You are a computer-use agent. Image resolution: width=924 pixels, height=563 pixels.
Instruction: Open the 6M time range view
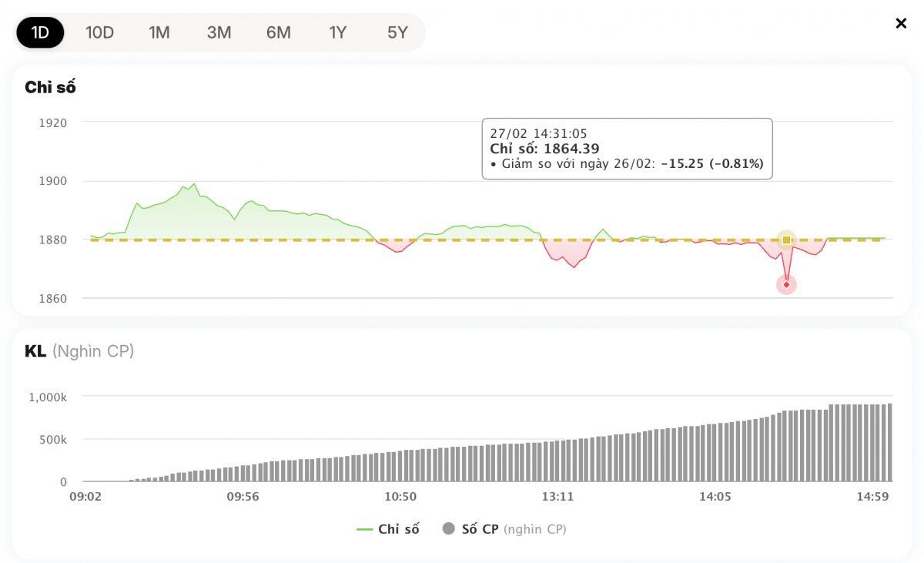coord(279,32)
